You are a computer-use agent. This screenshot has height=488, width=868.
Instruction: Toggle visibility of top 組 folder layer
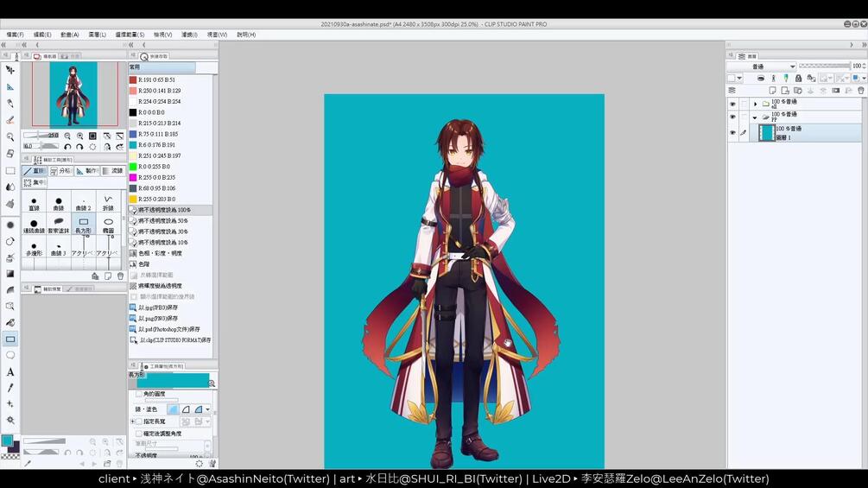[732, 104]
